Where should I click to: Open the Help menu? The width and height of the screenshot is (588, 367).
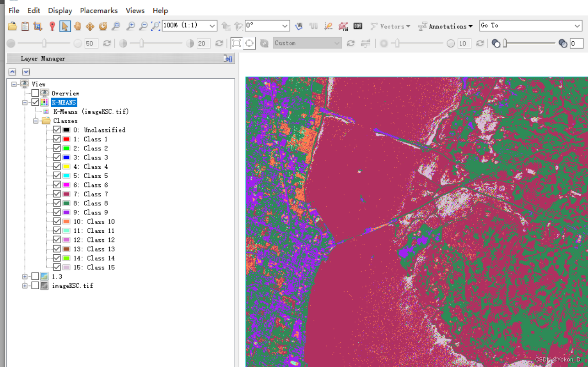[x=160, y=10]
